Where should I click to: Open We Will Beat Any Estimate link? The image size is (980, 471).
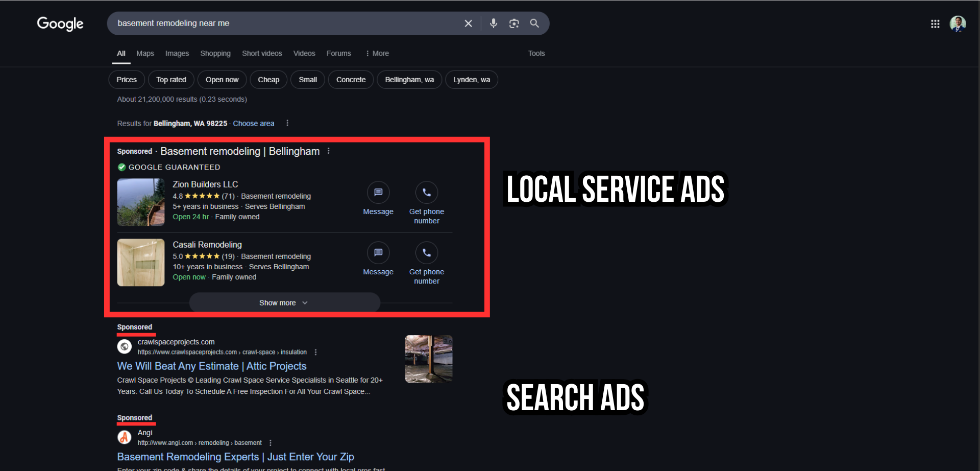(x=212, y=366)
